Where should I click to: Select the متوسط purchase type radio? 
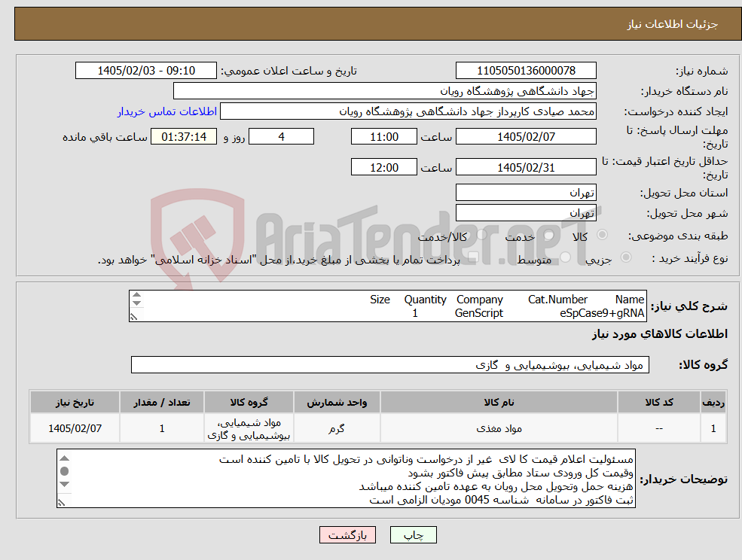(566, 257)
